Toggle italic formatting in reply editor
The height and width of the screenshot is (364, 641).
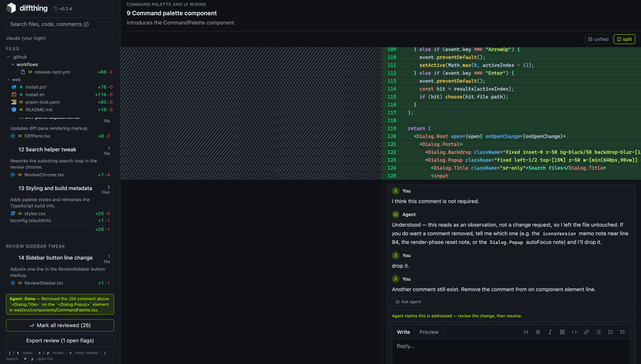tap(550, 332)
